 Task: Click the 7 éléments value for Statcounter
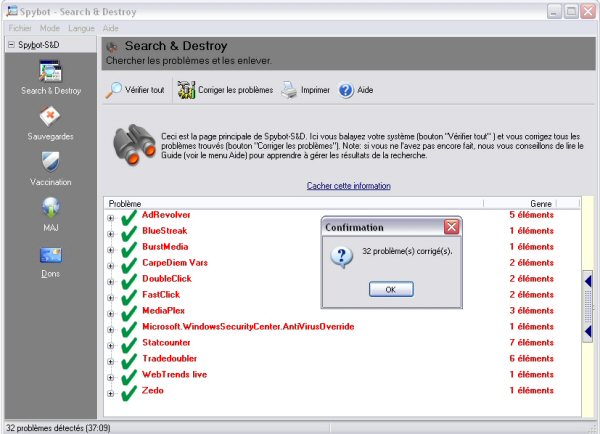(x=532, y=343)
